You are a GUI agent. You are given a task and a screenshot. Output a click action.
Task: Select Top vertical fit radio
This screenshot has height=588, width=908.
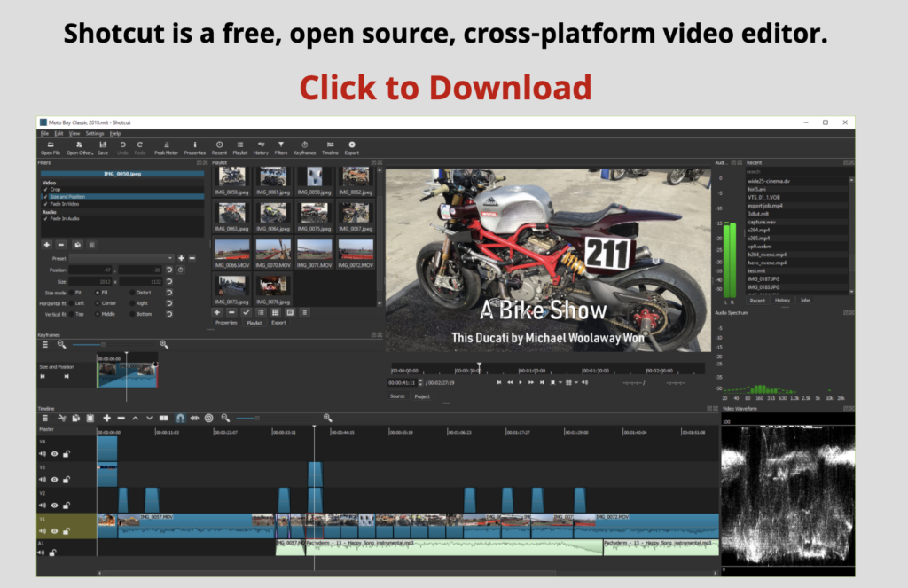point(73,314)
